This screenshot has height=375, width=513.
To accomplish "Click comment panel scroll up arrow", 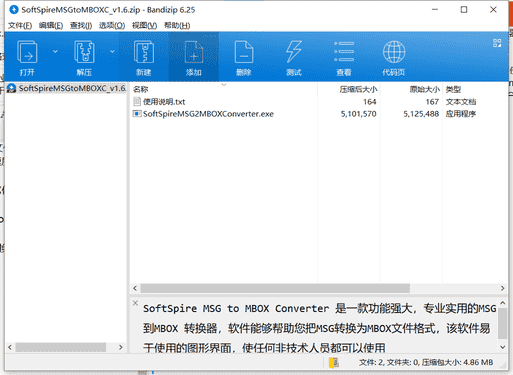I will click(503, 303).
